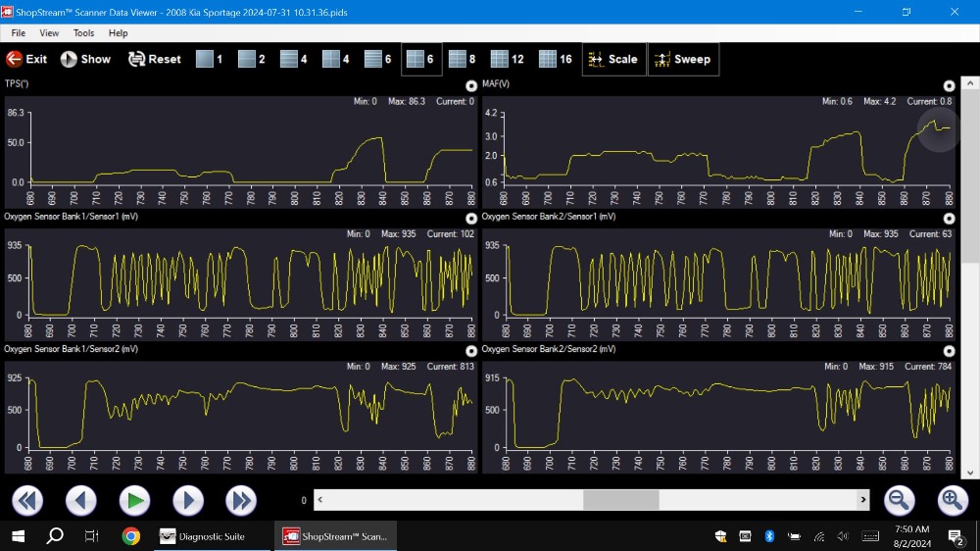Open the Tools menu

coord(84,33)
